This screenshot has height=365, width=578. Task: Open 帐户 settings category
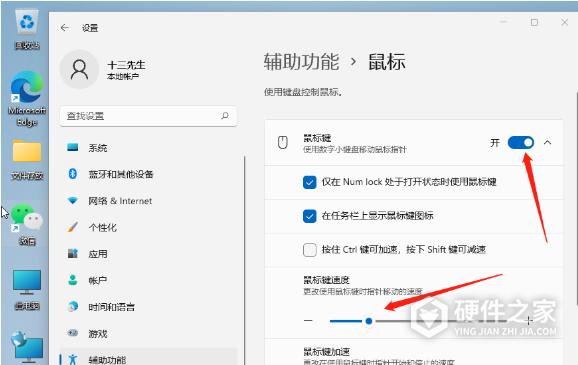[148, 281]
